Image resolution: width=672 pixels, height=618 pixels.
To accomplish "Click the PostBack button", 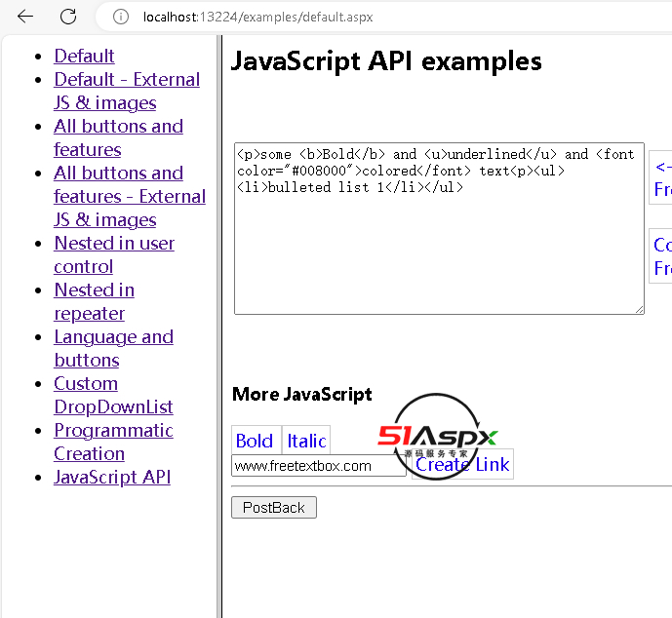I will click(274, 508).
